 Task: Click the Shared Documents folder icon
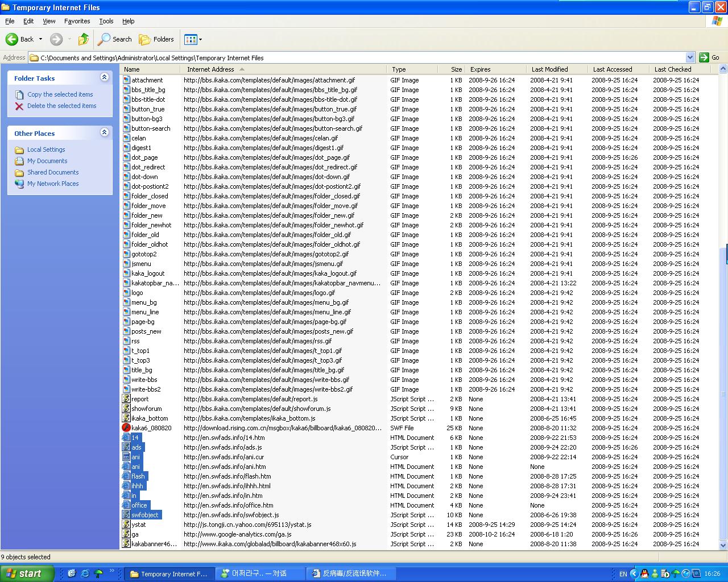[x=19, y=173]
